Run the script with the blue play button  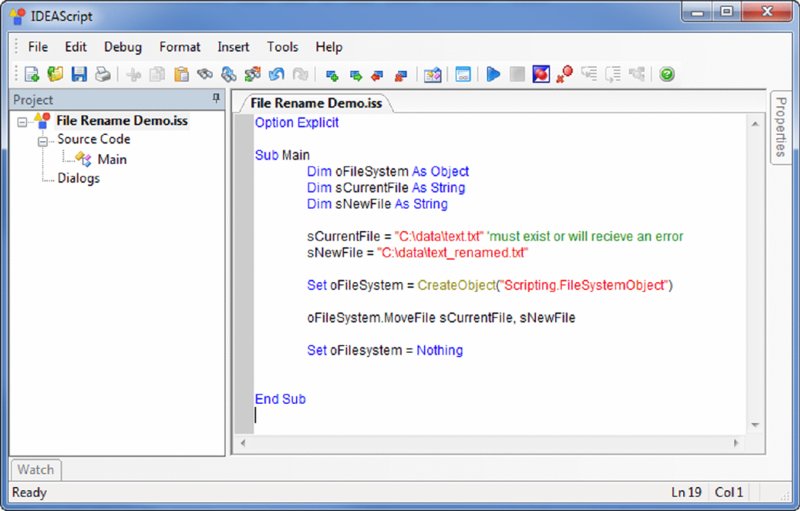tap(493, 74)
